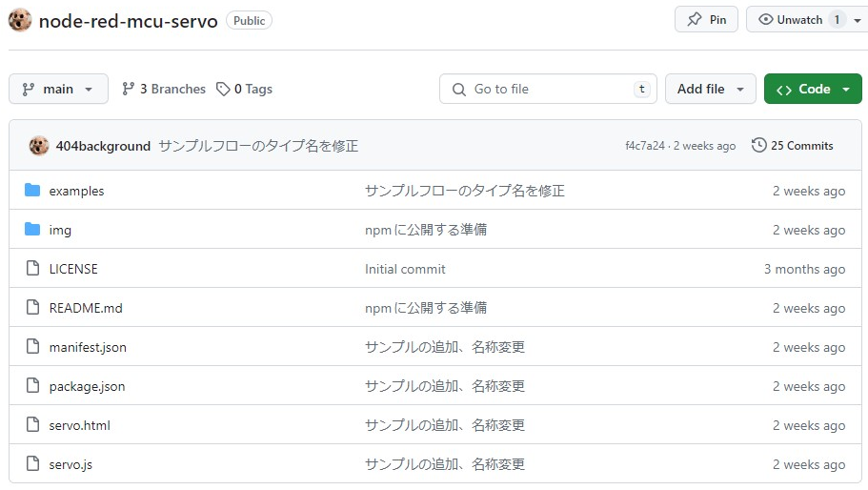
Task: Open the commit message in package.json row
Action: pos(445,386)
